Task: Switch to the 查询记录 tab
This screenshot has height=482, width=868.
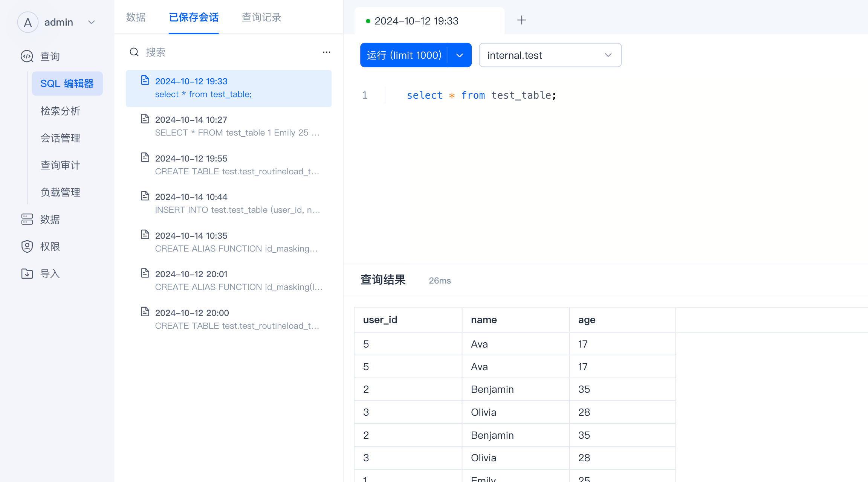Action: pos(261,17)
